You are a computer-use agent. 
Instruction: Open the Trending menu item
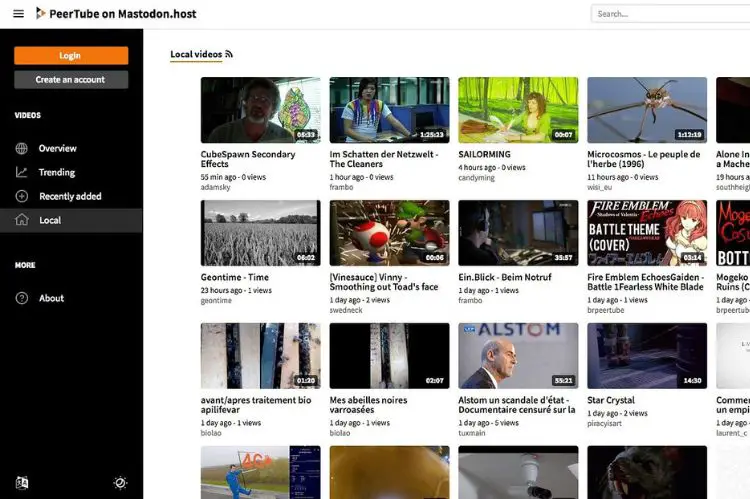pyautogui.click(x=71, y=172)
